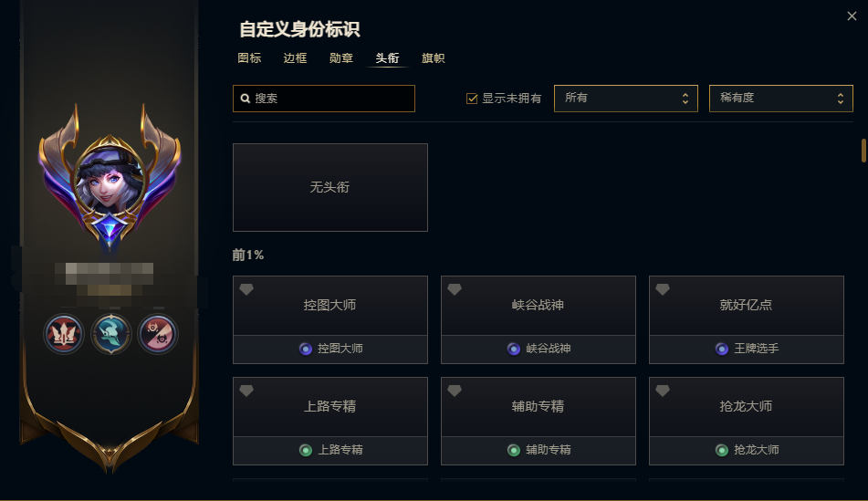
Task: Click the red crown token badge
Action: point(64,334)
